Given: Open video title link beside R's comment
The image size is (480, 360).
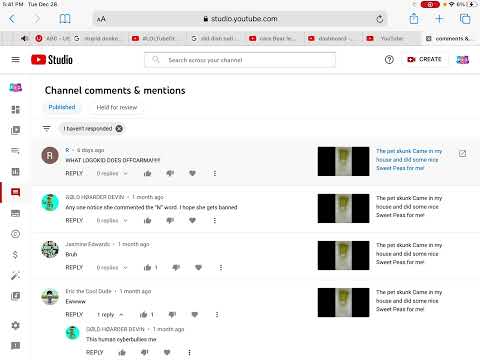Looking at the screenshot, I should 409,160.
